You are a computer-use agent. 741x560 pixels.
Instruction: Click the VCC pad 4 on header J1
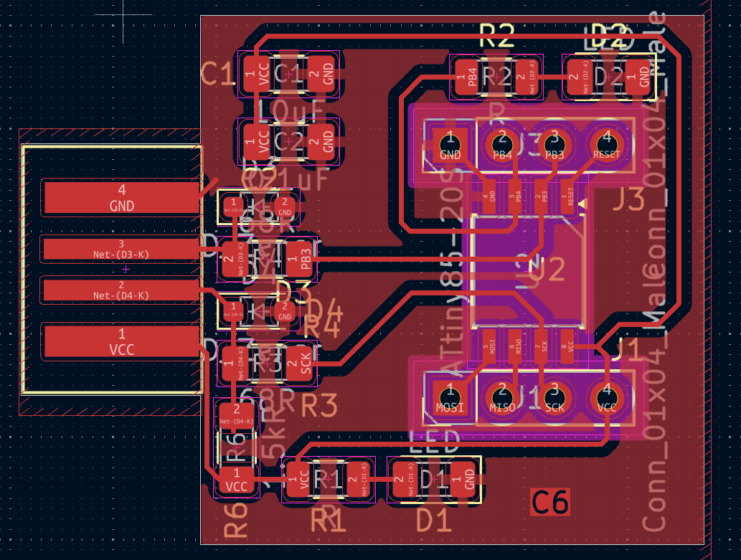[607, 399]
